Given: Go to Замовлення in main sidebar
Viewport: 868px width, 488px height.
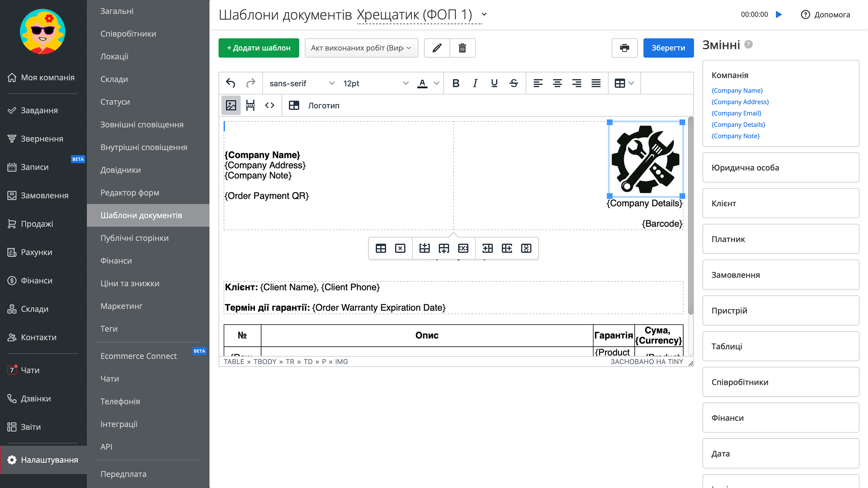Looking at the screenshot, I should coord(44,195).
